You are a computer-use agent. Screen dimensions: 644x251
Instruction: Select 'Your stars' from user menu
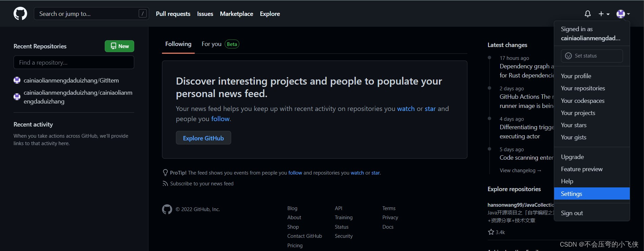click(592, 125)
